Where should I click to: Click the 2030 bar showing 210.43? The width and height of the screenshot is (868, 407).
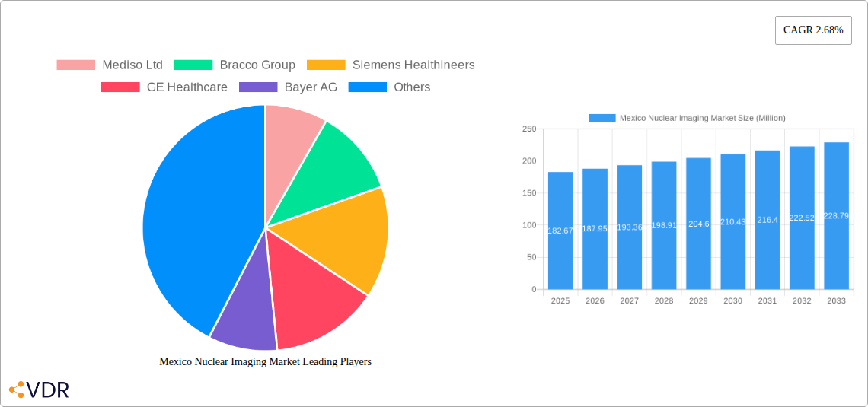click(733, 221)
